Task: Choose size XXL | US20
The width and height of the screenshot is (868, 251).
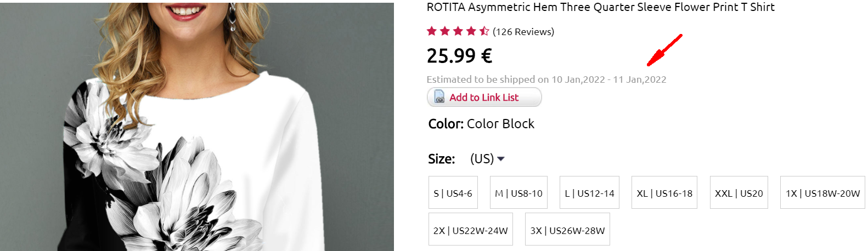Action: (x=739, y=193)
